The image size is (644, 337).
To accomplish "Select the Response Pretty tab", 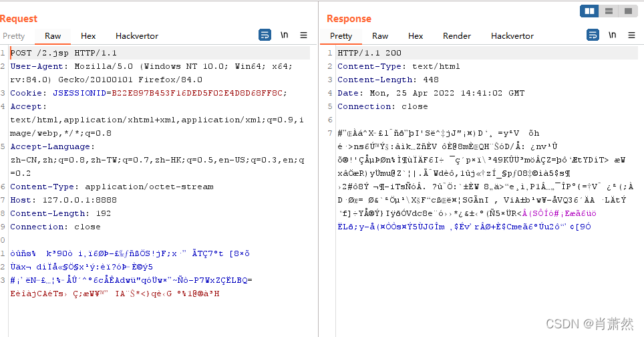I will coord(341,36).
